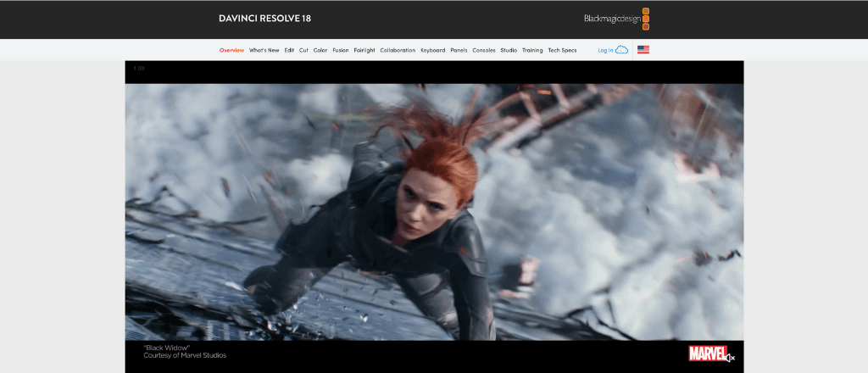The height and width of the screenshot is (373, 868).
Task: Open the Overview tab
Action: [x=231, y=50]
